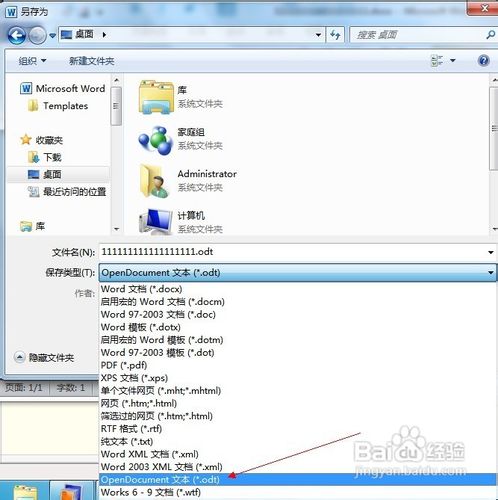This screenshot has height=500, width=498.
Task: Choose Word 文档 (*.docx) format
Action: [297, 289]
